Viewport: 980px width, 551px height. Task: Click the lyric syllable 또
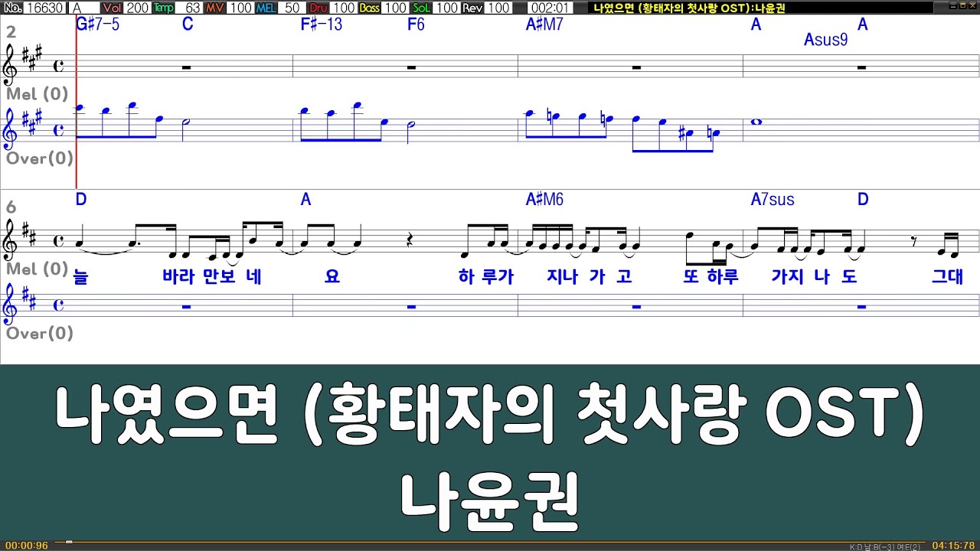(691, 276)
